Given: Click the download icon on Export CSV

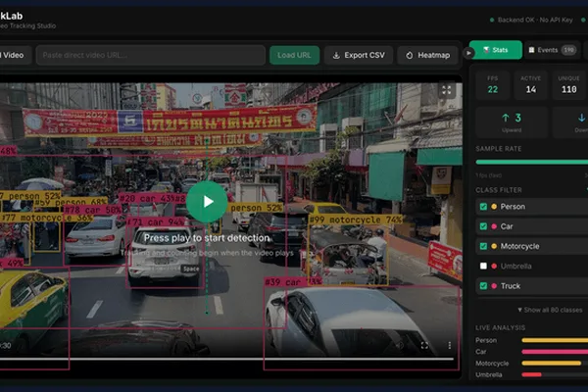Looking at the screenshot, I should [x=336, y=55].
